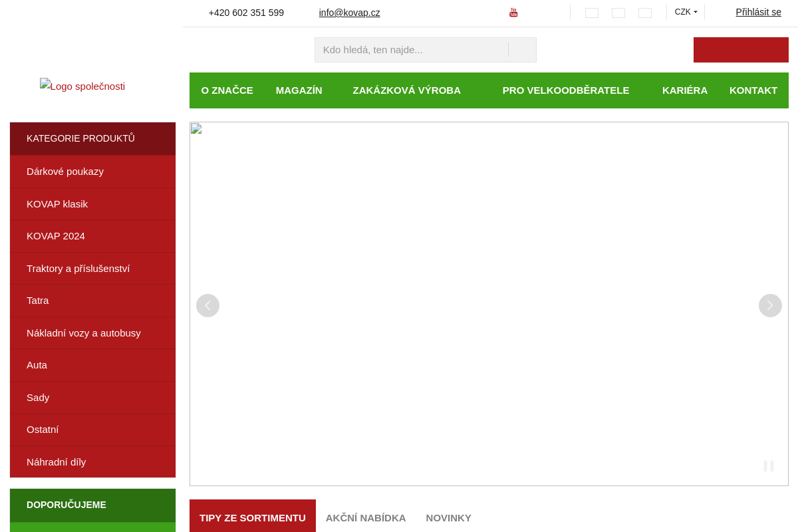Open the red cart button beside the search bar
The image size is (798, 532).
pyautogui.click(x=741, y=49)
